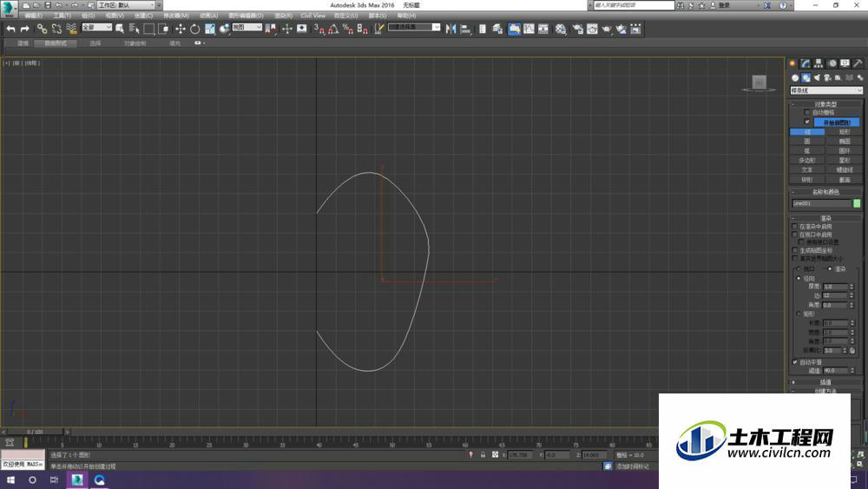
Task: Toggle the Window/Crossing selection mode
Action: [x=163, y=29]
